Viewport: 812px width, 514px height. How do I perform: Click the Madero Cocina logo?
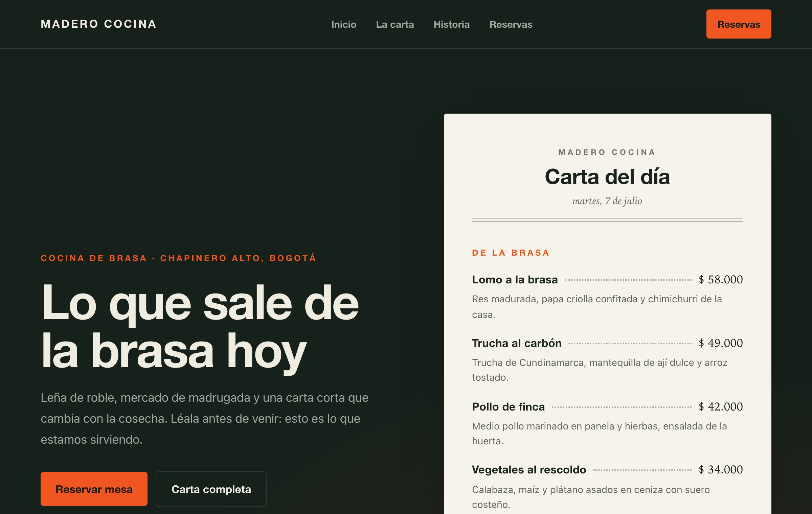(x=98, y=24)
